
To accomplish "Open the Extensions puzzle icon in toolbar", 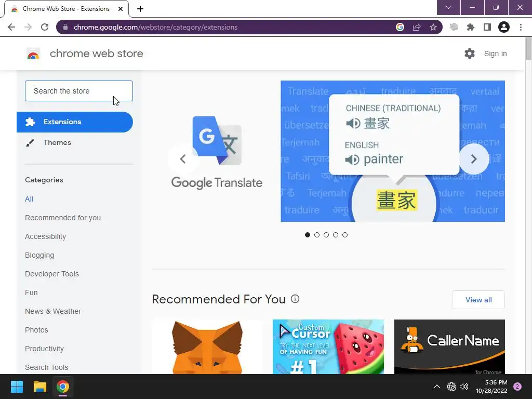I will pyautogui.click(x=471, y=27).
